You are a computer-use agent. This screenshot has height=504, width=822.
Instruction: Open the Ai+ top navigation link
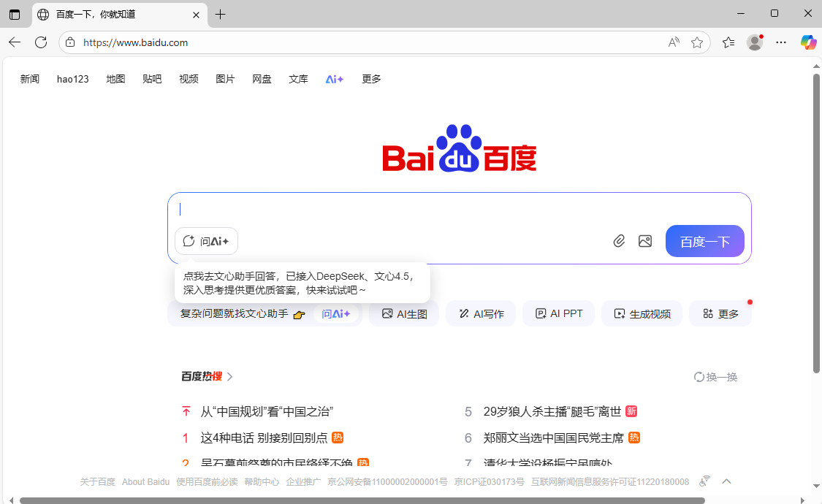tap(335, 79)
